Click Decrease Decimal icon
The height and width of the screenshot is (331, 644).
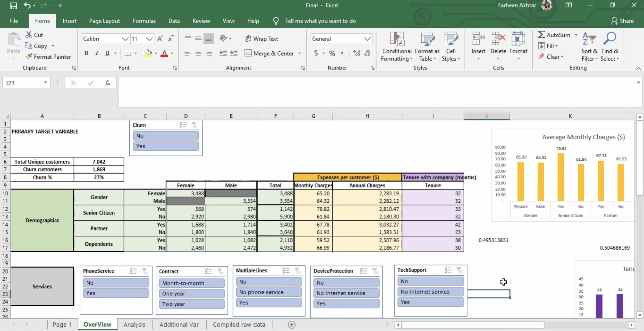click(x=367, y=53)
